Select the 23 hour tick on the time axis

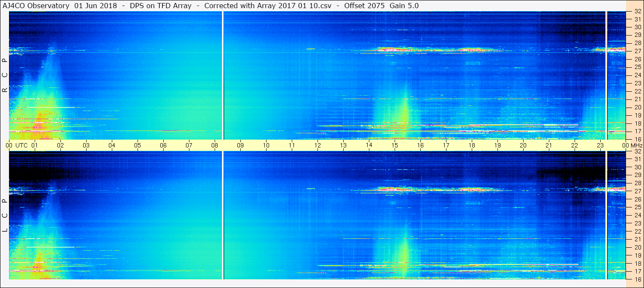pyautogui.click(x=600, y=145)
